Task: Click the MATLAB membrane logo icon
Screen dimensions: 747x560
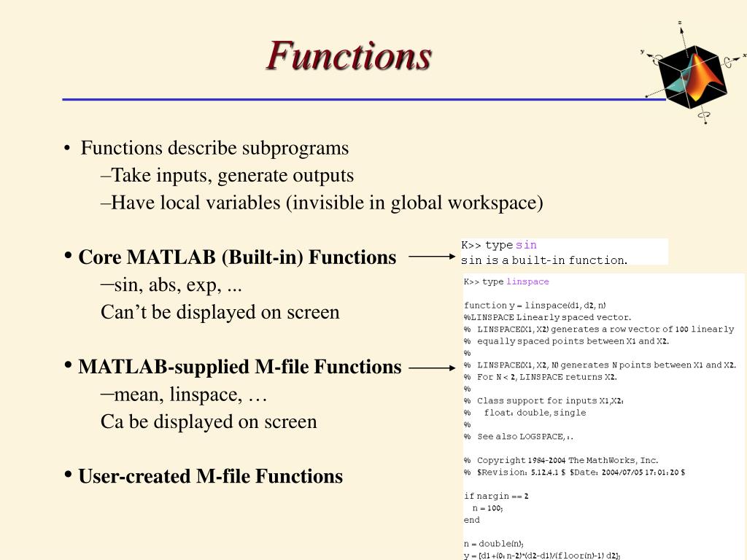Action: pyautogui.click(x=693, y=73)
